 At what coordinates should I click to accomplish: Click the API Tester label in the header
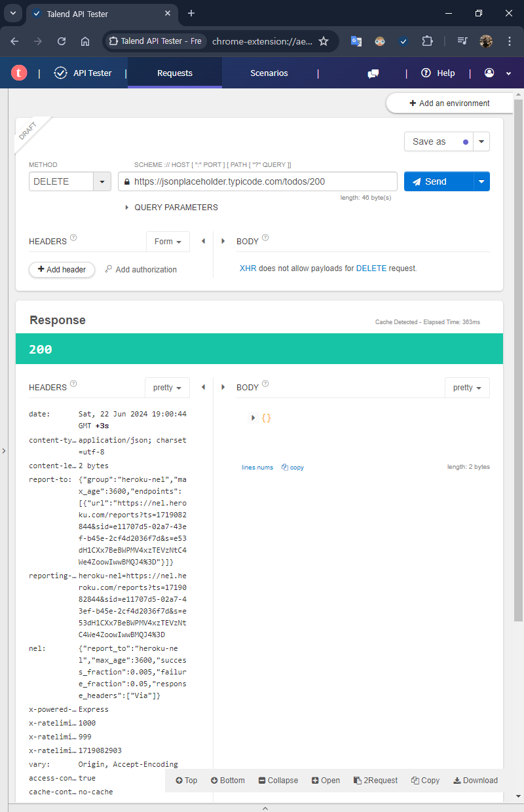click(x=92, y=73)
